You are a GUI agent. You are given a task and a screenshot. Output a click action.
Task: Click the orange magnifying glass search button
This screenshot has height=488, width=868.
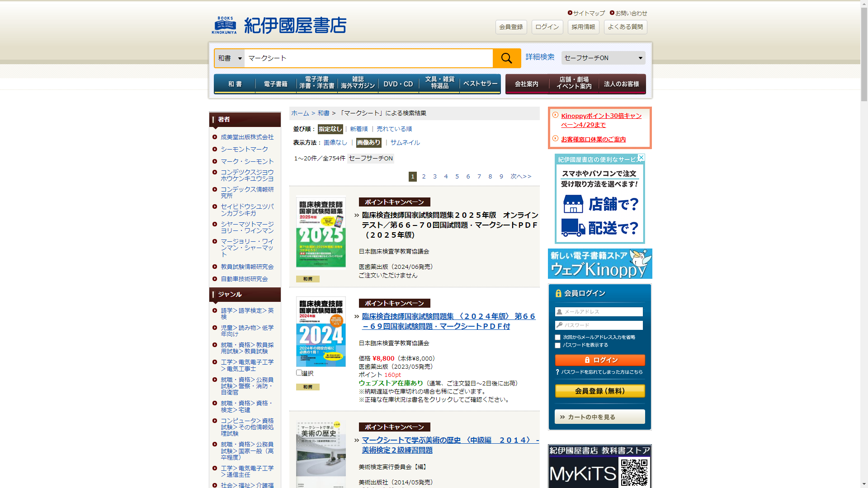[506, 58]
